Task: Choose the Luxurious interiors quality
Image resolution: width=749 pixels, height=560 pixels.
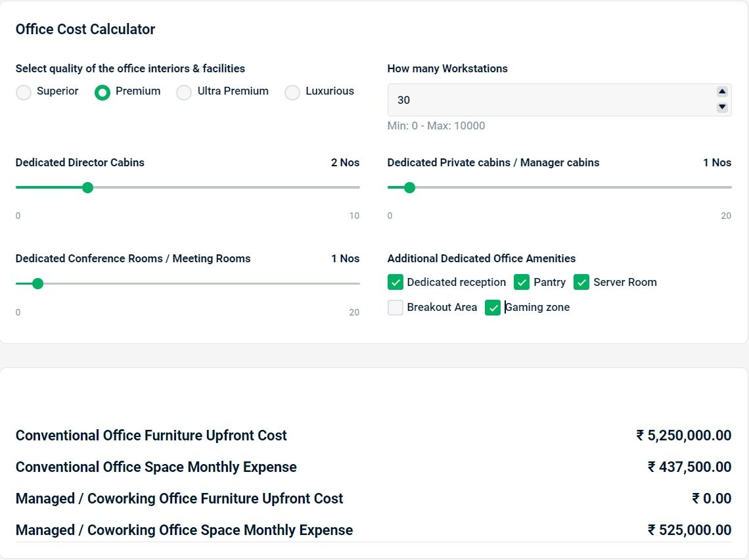Action: tap(292, 93)
